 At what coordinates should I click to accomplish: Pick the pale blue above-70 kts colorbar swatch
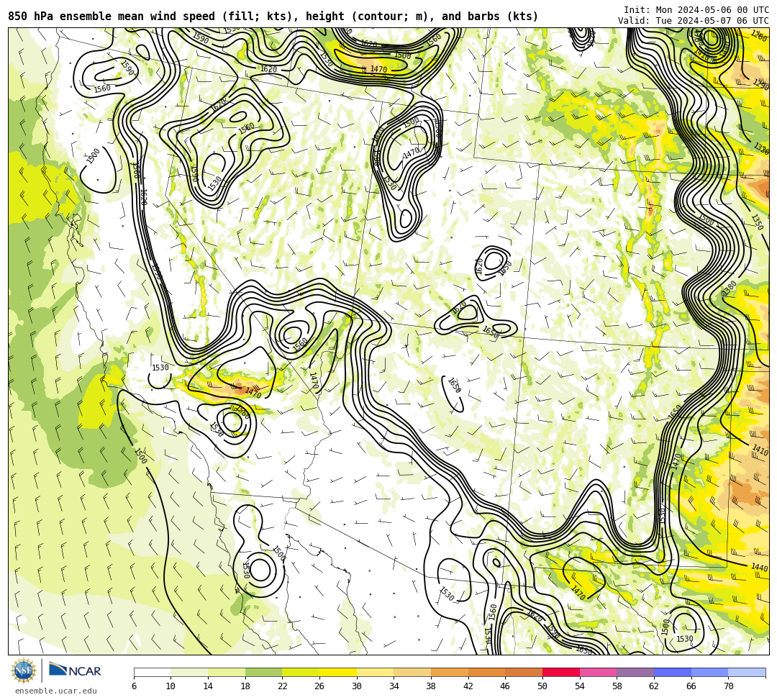pos(747,672)
